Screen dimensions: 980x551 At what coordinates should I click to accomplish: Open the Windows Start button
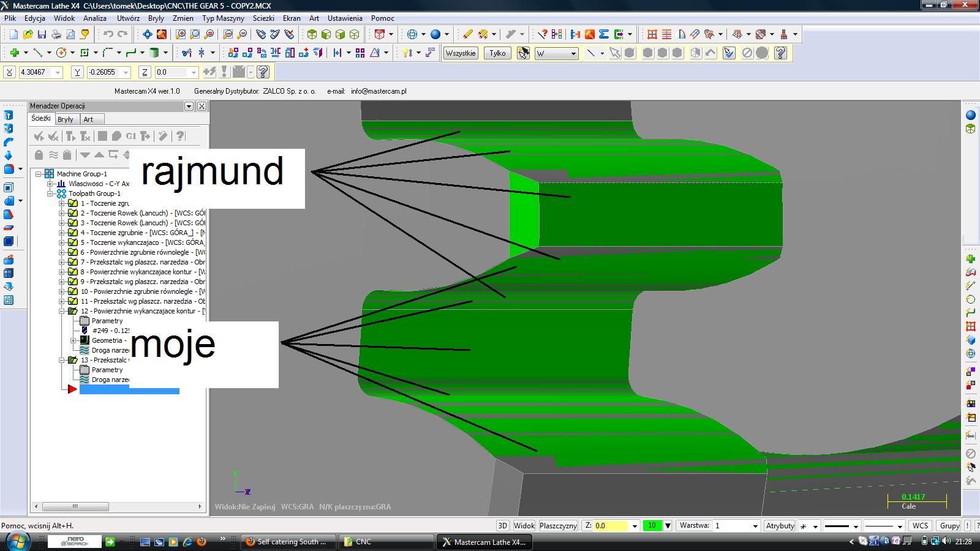tap(17, 541)
